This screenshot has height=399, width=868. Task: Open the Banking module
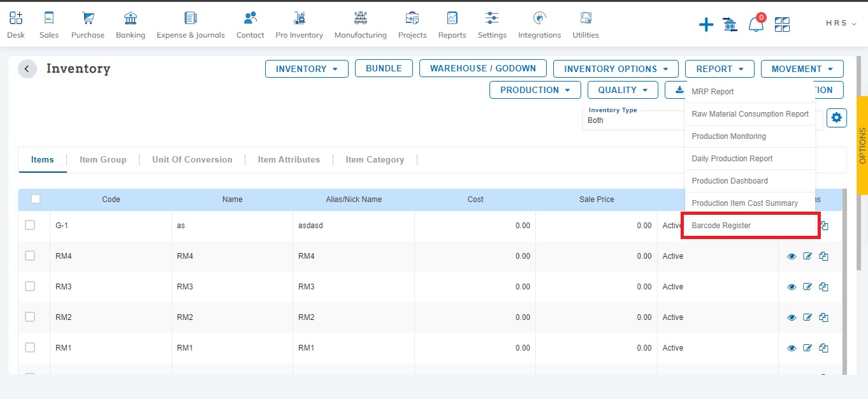click(131, 25)
